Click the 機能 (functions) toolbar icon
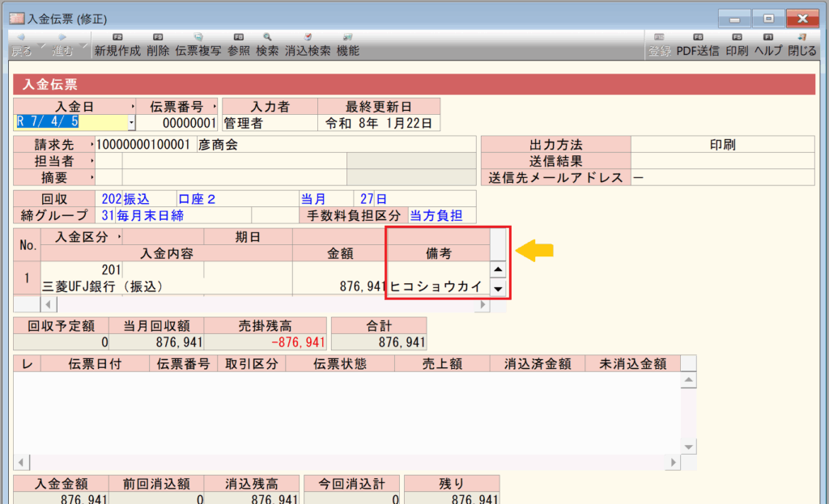 pyautogui.click(x=347, y=45)
